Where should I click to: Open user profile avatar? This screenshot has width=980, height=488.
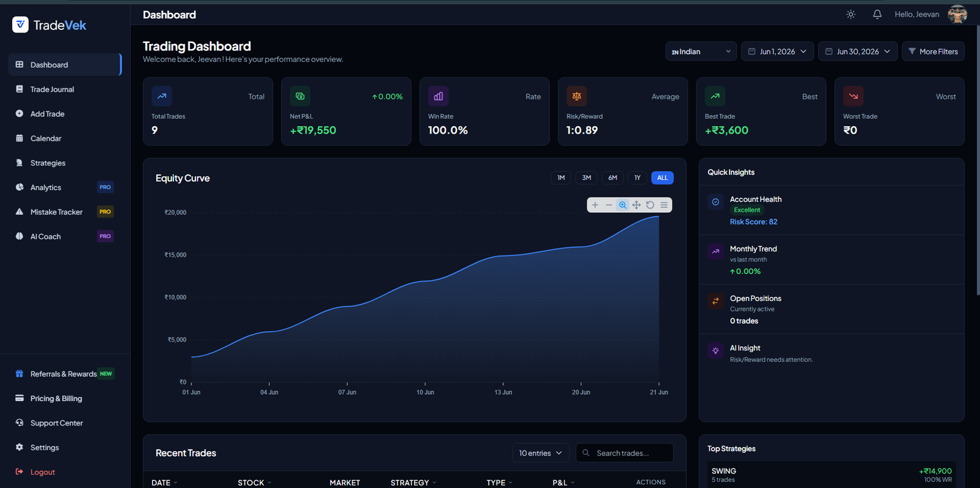click(957, 14)
